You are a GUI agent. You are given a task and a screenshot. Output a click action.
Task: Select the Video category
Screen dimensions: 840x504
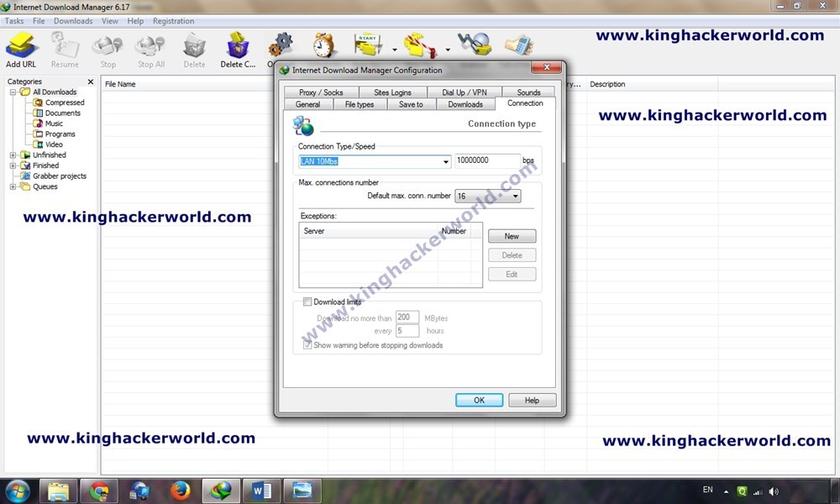point(54,144)
